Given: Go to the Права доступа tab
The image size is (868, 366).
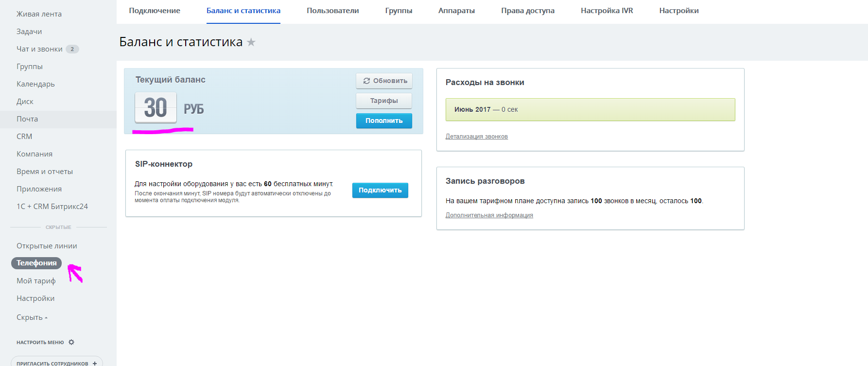Looking at the screenshot, I should click(x=528, y=11).
